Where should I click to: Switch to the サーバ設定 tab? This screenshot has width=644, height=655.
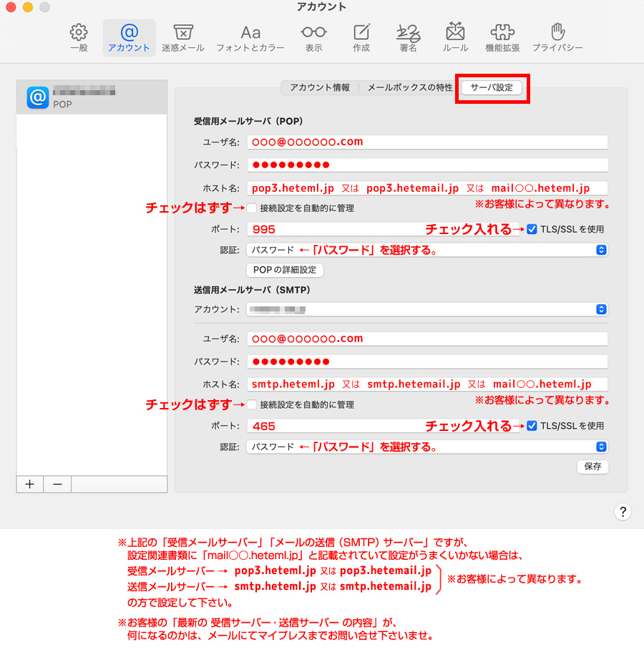point(492,87)
